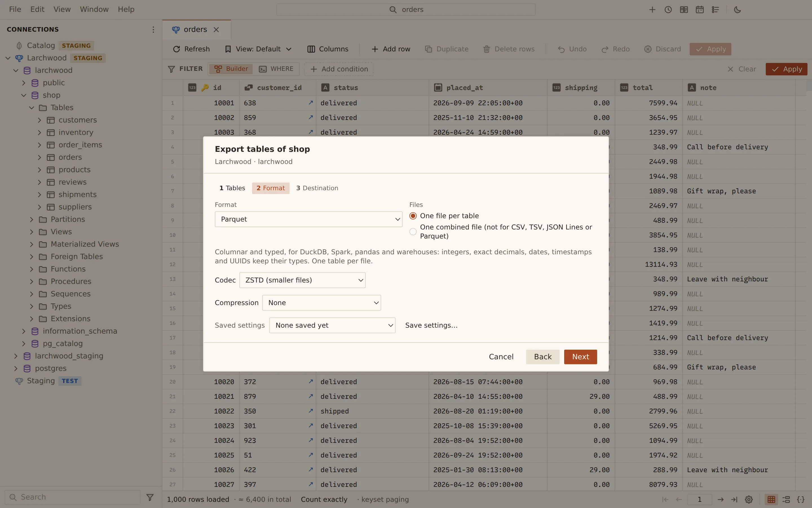
Task: Open customer link arrow for order 10002
Action: pos(311,117)
